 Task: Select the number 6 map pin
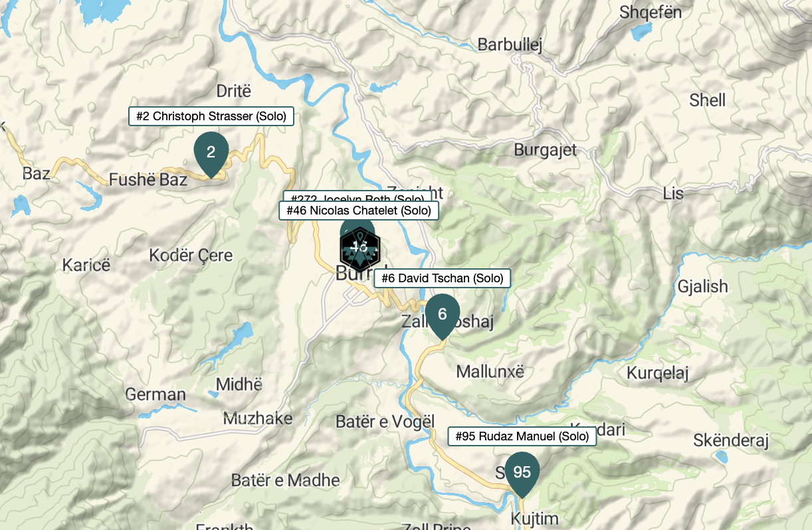coord(443,315)
